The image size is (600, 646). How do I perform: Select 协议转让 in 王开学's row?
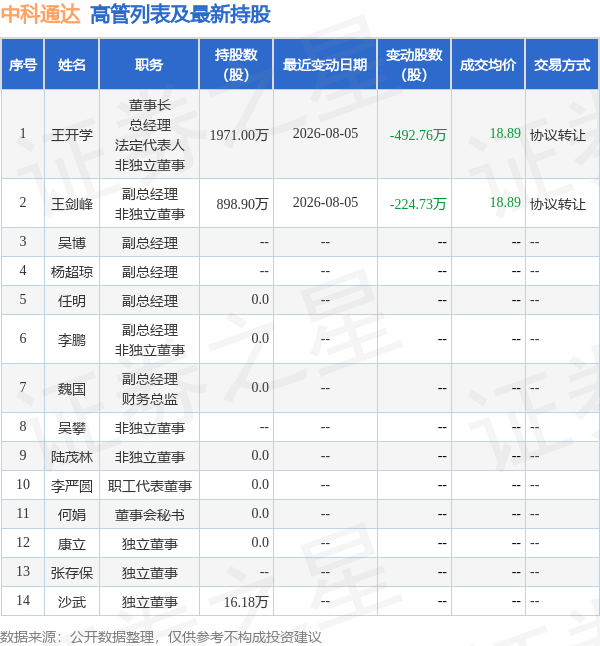coord(558,135)
